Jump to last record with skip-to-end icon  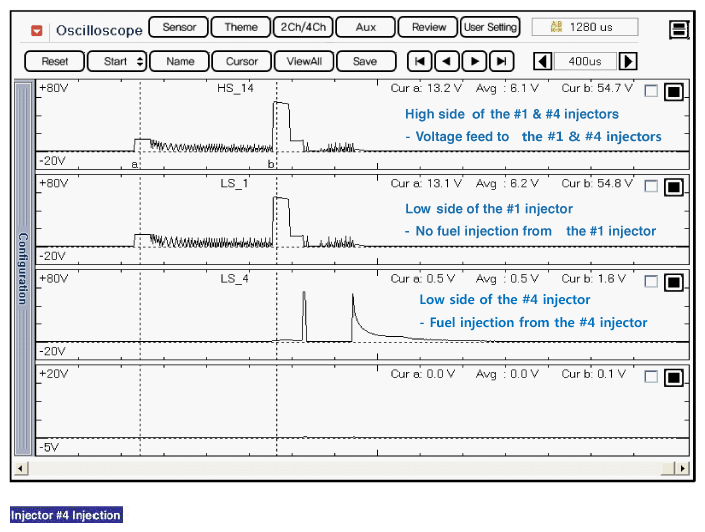pyautogui.click(x=501, y=61)
